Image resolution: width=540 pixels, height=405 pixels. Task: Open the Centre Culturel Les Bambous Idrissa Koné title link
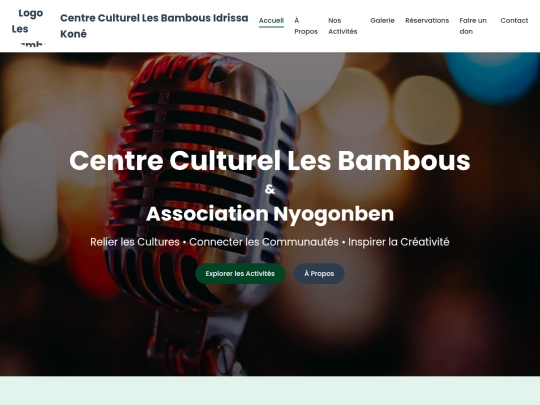coord(154,26)
